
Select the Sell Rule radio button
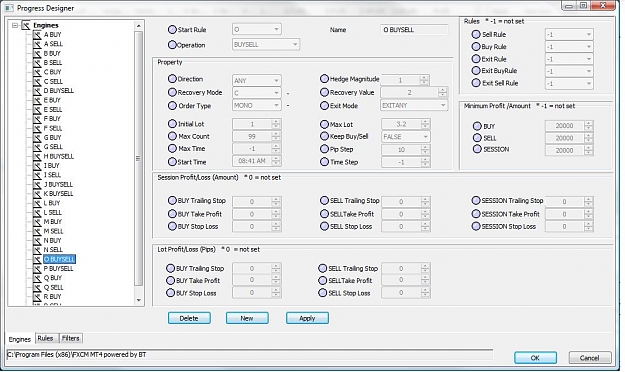pos(476,34)
